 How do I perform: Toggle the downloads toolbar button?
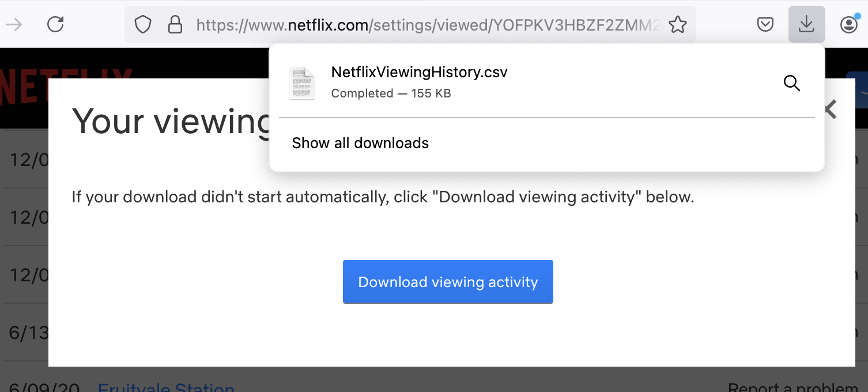(x=806, y=24)
